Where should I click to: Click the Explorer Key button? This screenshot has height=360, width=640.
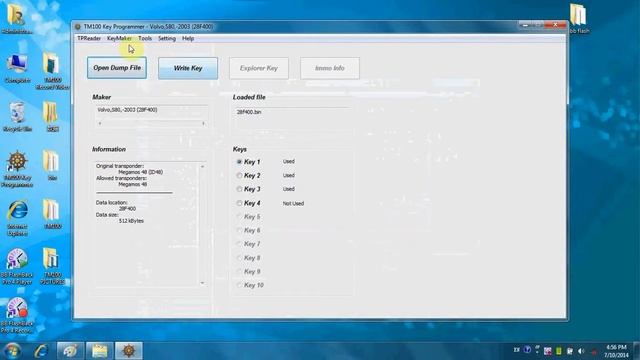tap(259, 68)
